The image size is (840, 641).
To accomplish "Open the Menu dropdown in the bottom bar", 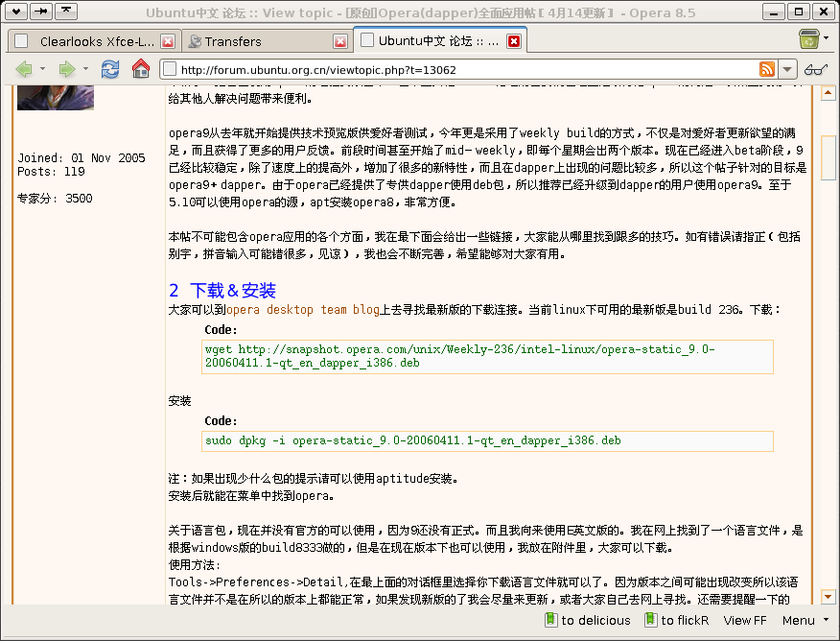I will pos(805,620).
